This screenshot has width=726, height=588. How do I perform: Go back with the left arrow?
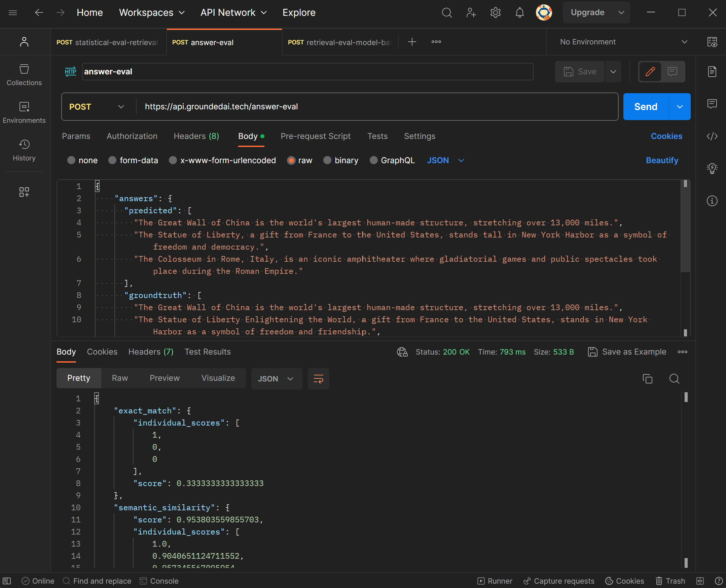(39, 12)
